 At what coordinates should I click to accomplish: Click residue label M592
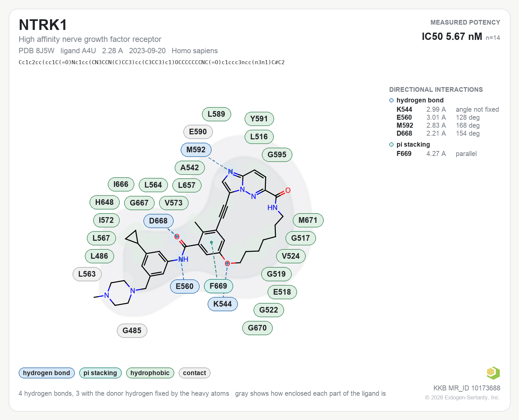click(196, 150)
